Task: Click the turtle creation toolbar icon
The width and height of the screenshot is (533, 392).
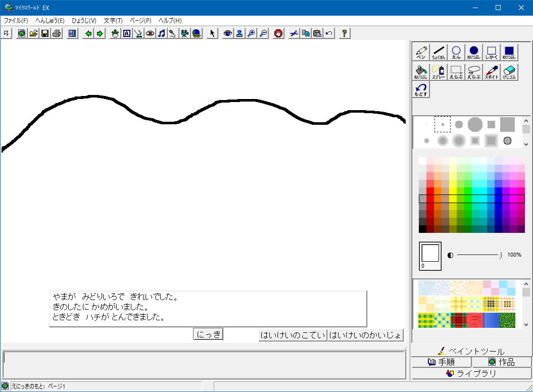Action: [115, 33]
